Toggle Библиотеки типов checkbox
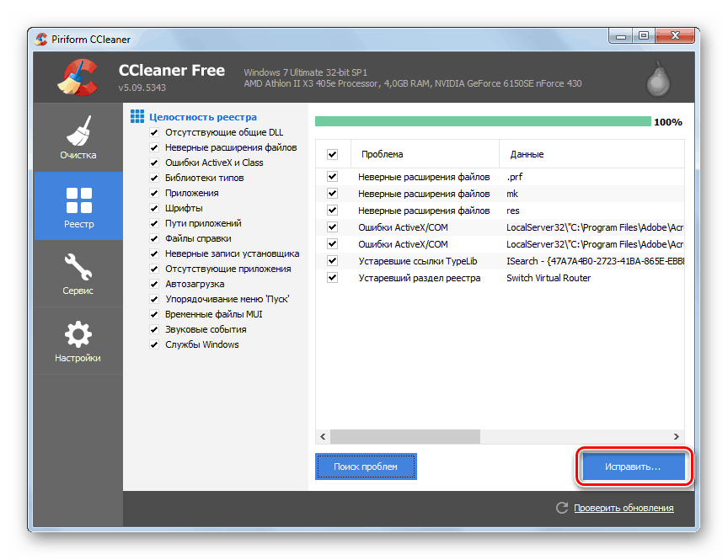This screenshot has width=728, height=560. (154, 179)
